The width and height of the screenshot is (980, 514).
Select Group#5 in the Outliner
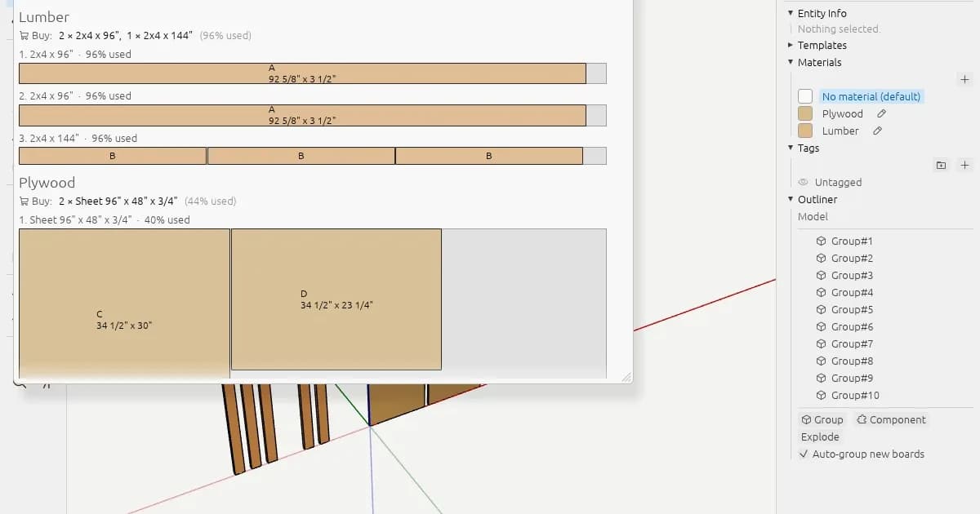click(852, 309)
